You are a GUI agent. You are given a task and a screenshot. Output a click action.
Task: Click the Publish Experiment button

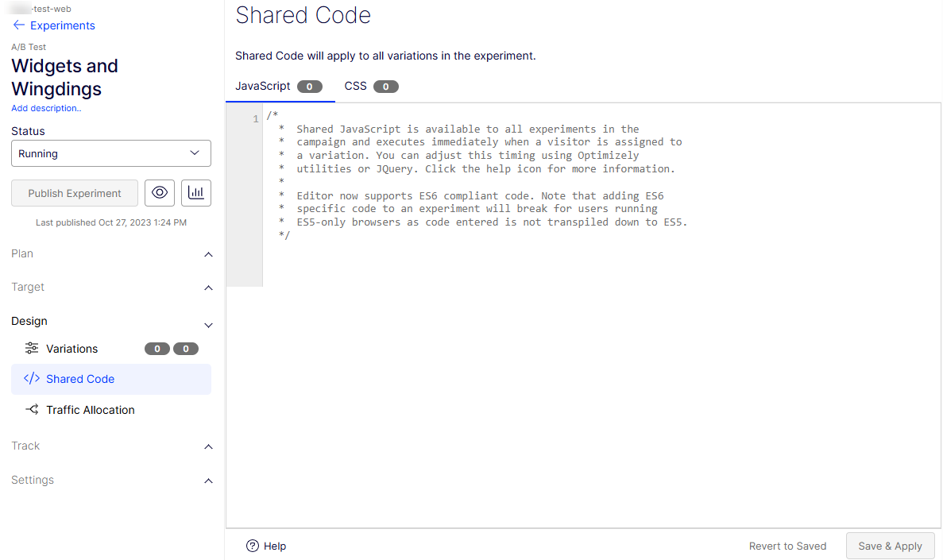click(x=74, y=192)
